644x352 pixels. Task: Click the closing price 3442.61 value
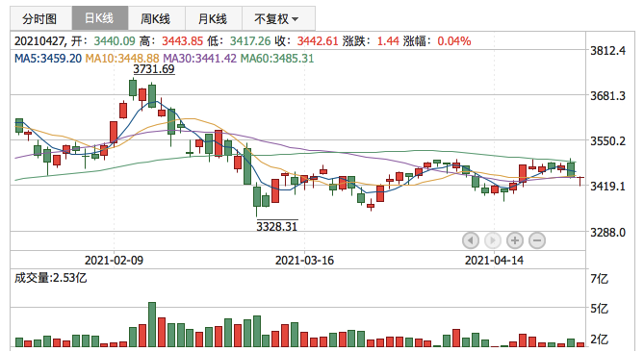pos(318,41)
